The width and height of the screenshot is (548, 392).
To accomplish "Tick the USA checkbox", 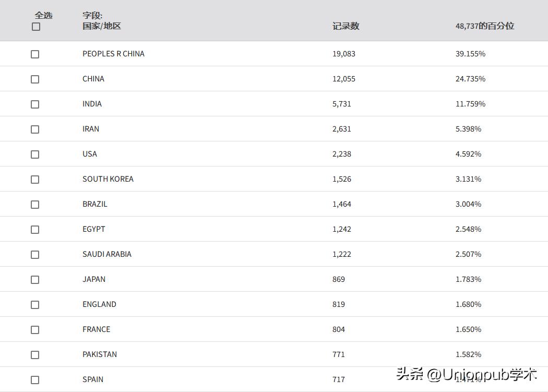I will [x=35, y=155].
